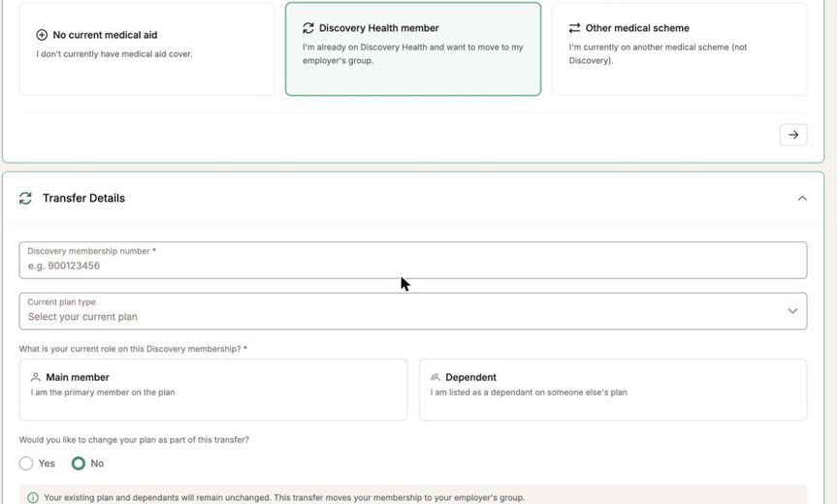
Task: Click the 'What is your current role' question text
Action: pyautogui.click(x=133, y=349)
